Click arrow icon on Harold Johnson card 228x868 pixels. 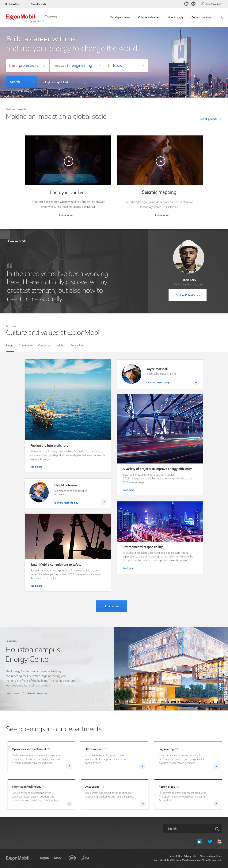tap(104, 502)
